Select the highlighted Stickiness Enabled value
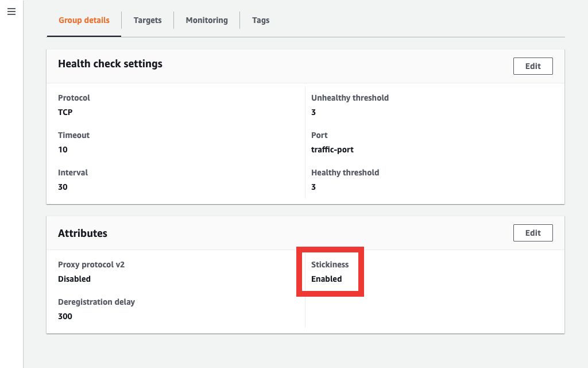 327,279
